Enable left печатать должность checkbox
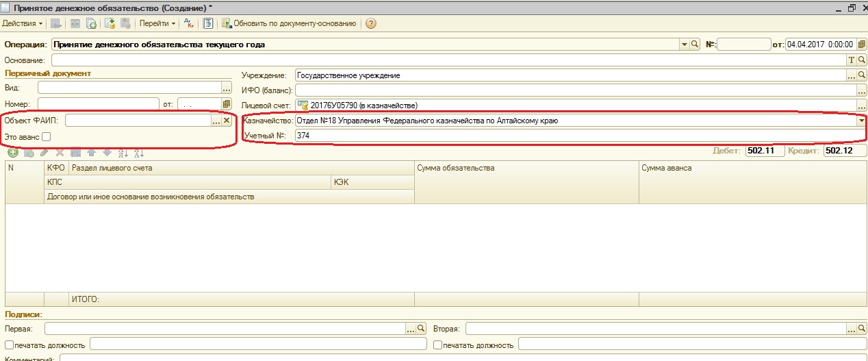Screen dimensions: 868x361 click(9, 345)
